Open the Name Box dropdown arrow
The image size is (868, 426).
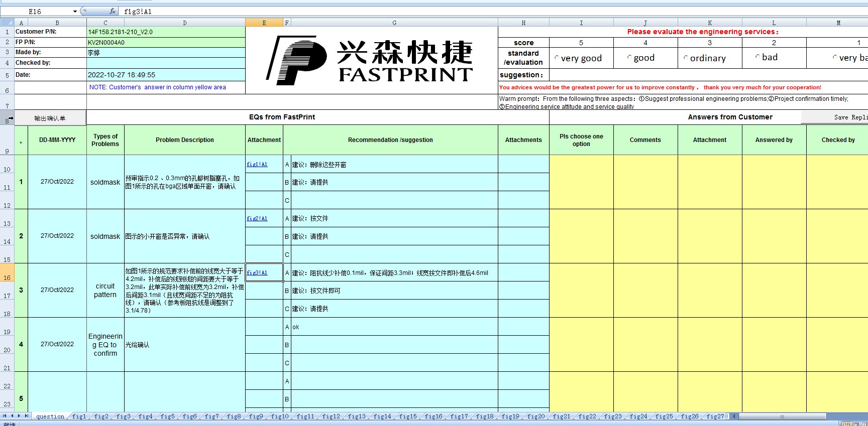[x=75, y=11]
